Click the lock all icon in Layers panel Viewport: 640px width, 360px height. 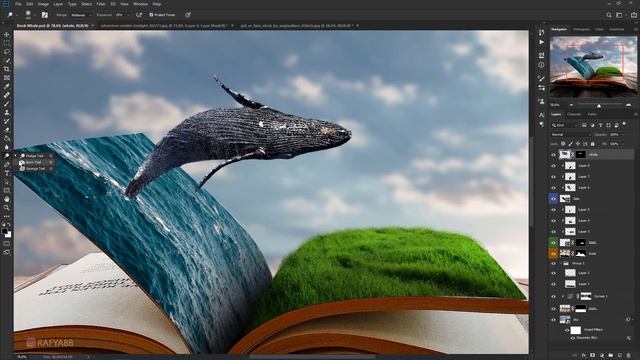[x=593, y=144]
